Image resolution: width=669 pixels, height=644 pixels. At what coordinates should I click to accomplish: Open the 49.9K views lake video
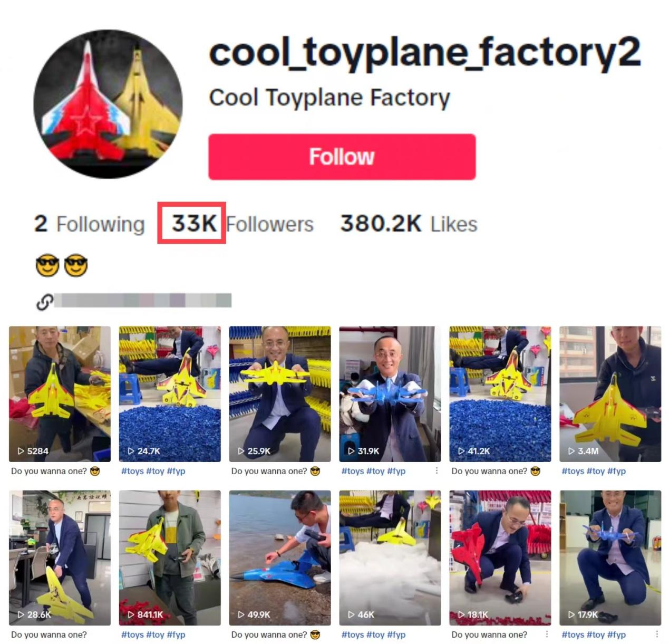280,558
